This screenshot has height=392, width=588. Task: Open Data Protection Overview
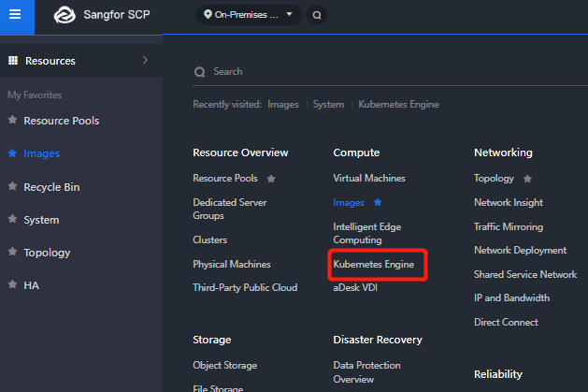coord(366,372)
